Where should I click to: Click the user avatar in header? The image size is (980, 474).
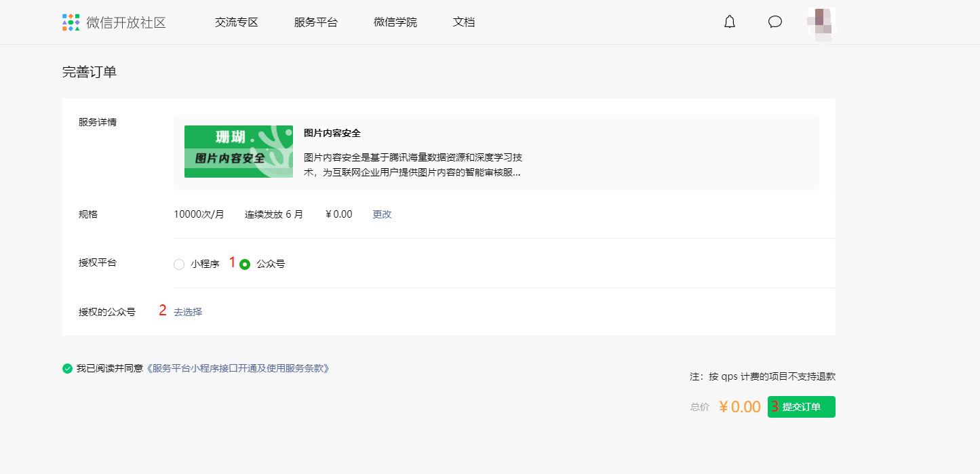click(822, 22)
